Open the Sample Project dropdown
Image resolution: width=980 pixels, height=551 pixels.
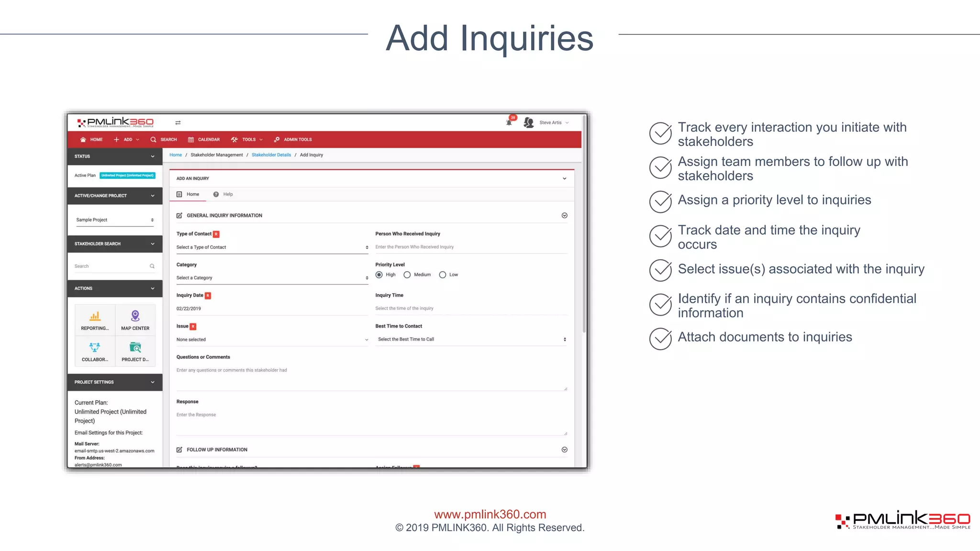(x=115, y=220)
